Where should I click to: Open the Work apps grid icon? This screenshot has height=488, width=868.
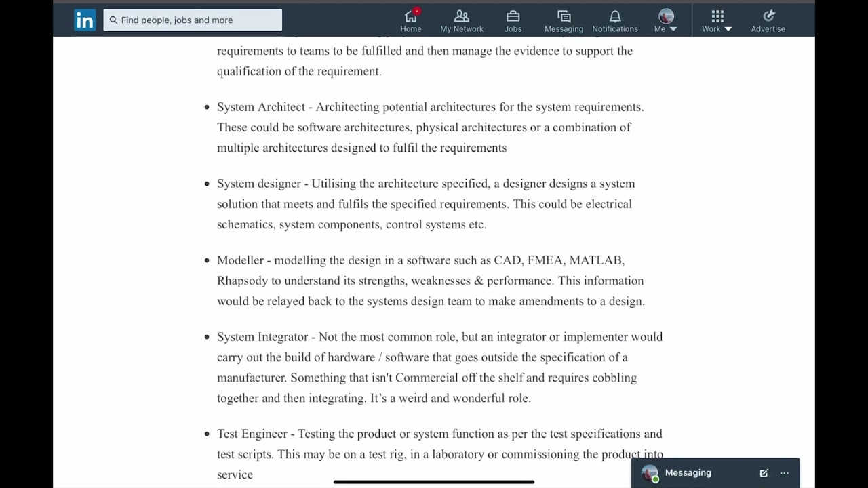[717, 16]
